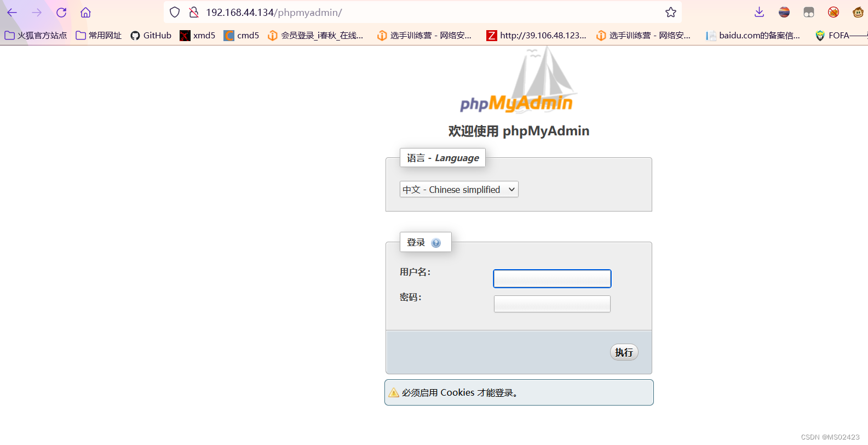Click the monkey extension icon

point(858,12)
